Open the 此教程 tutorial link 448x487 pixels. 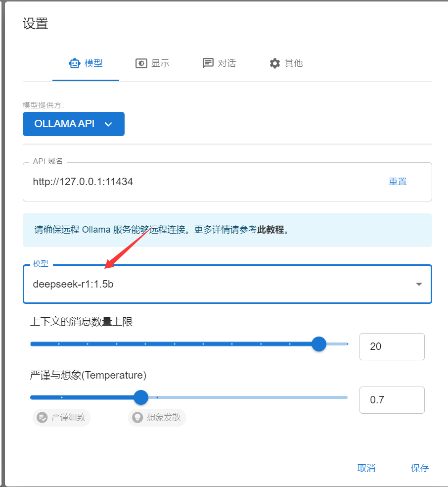coord(270,230)
